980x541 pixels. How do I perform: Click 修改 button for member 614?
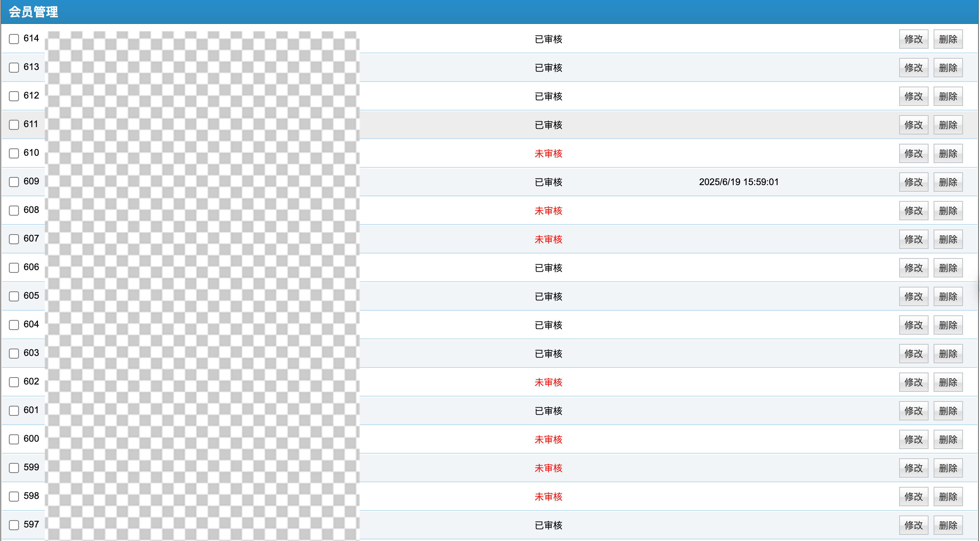tap(913, 39)
